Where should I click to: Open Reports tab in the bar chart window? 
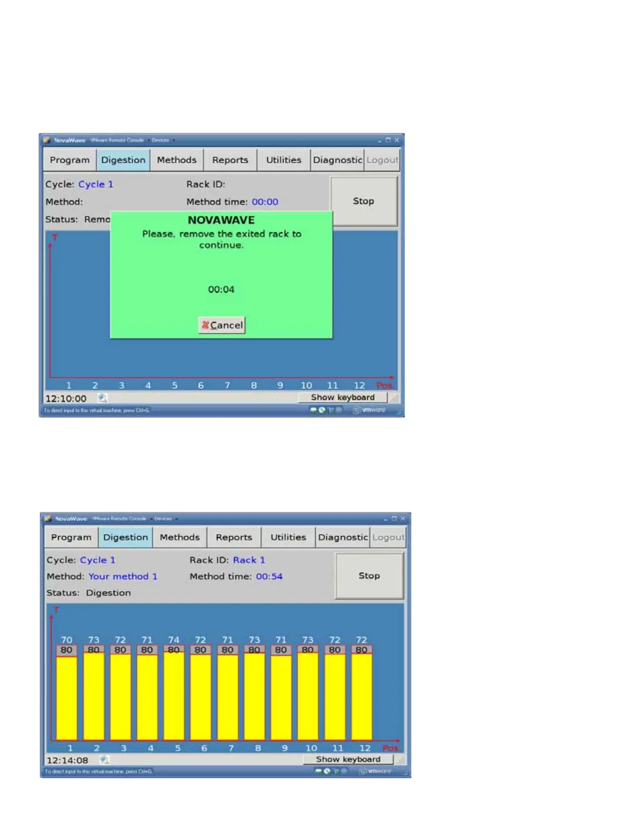(x=234, y=538)
